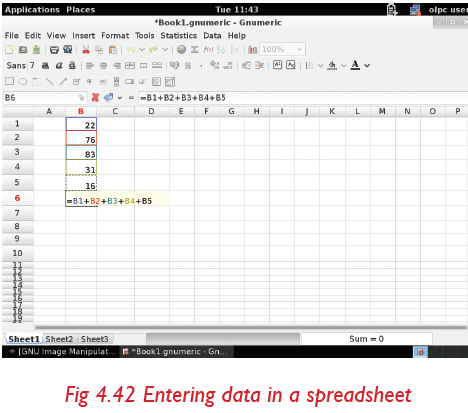The height and width of the screenshot is (413, 468).
Task: Sort ascending using toolbar icon
Action: point(221,50)
